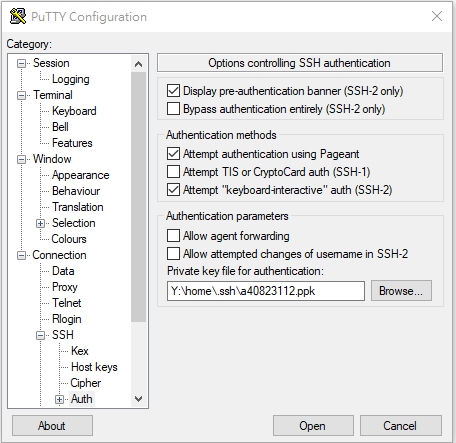
Task: Open the Proxy settings category
Action: [65, 287]
